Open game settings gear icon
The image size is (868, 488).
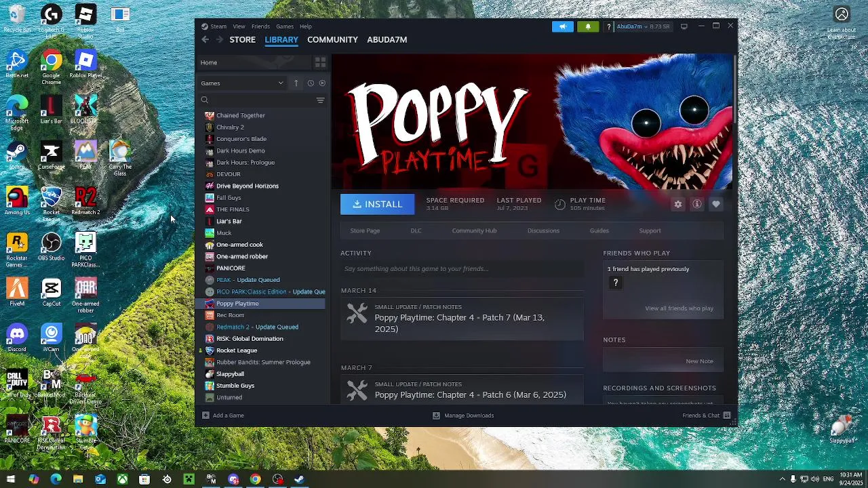tap(678, 204)
